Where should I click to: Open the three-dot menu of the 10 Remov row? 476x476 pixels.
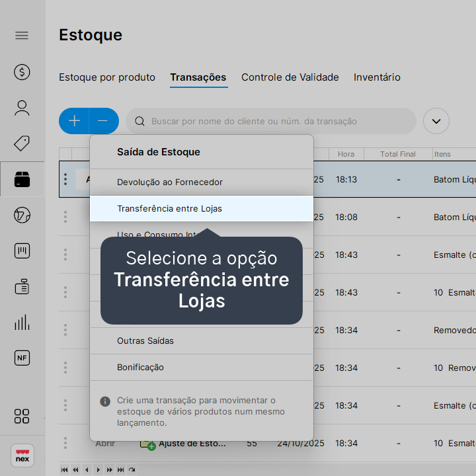point(65,368)
